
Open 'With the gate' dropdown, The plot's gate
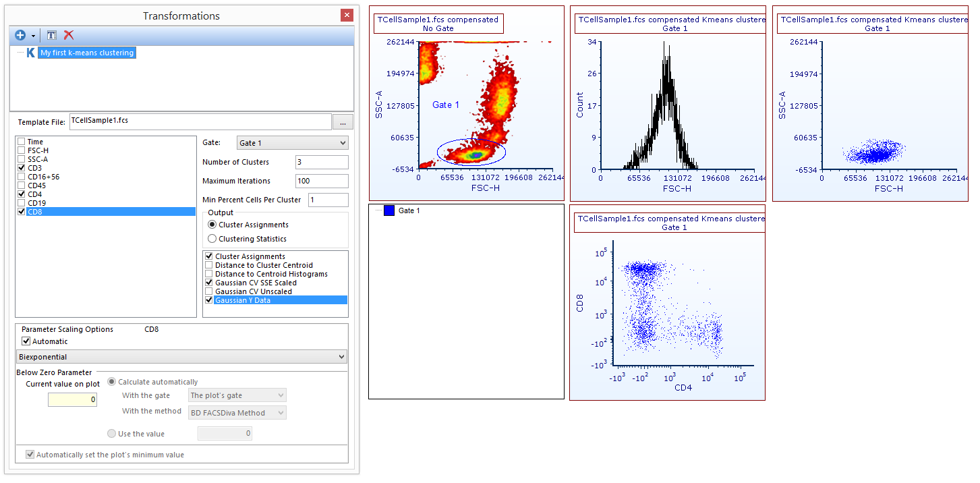point(237,395)
